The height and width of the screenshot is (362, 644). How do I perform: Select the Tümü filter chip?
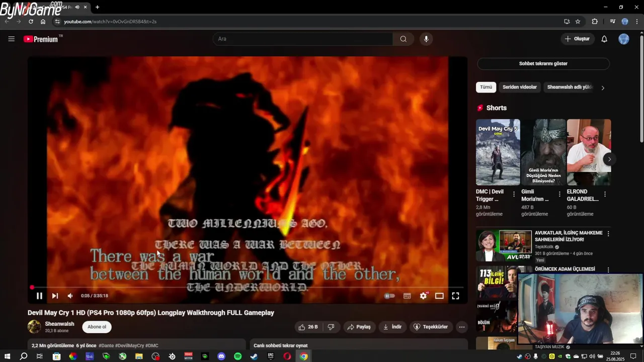coord(486,87)
